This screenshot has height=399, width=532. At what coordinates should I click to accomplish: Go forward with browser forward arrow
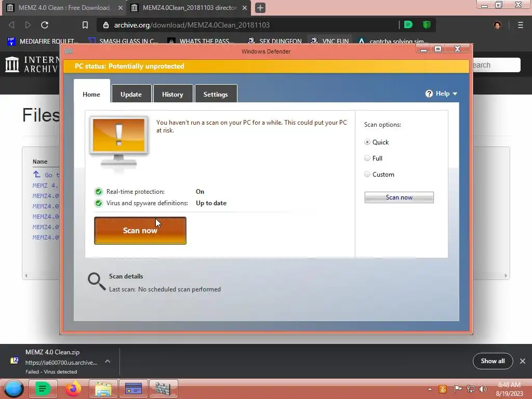(28, 25)
